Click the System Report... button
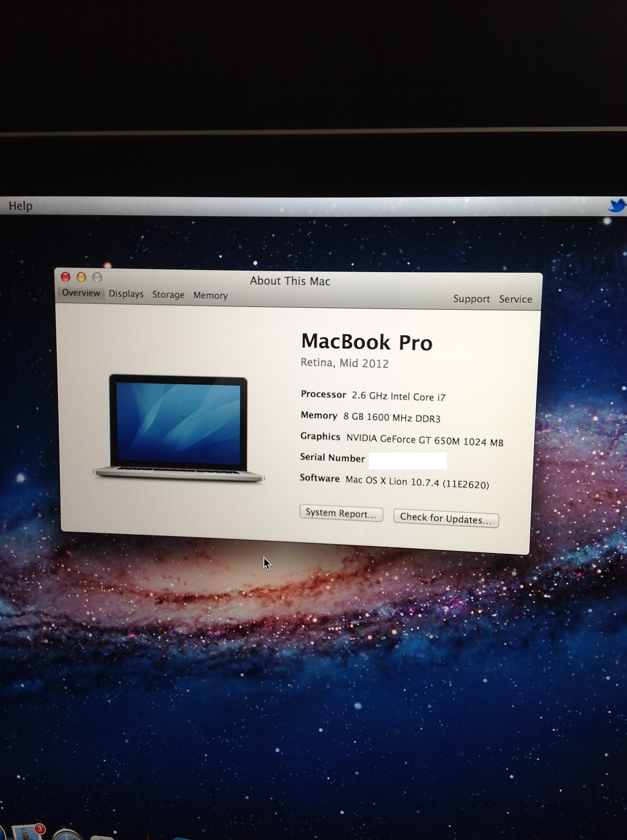Image resolution: width=627 pixels, height=840 pixels. (x=341, y=513)
